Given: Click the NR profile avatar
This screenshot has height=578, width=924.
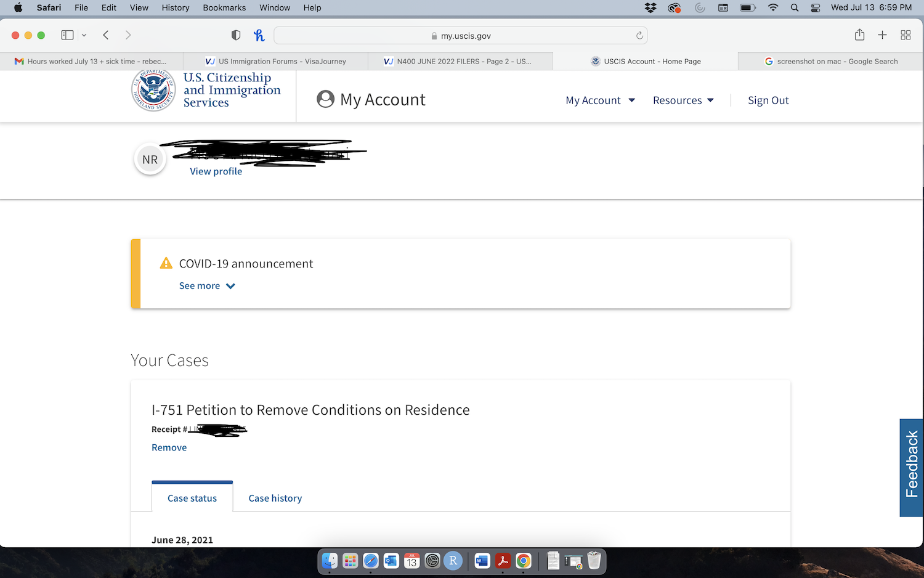Looking at the screenshot, I should click(x=150, y=160).
